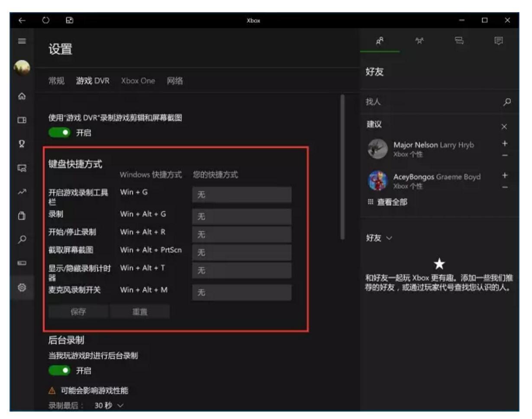Select the 游戏 DVR tab
Image resolution: width=532 pixels, height=419 pixels.
93,81
